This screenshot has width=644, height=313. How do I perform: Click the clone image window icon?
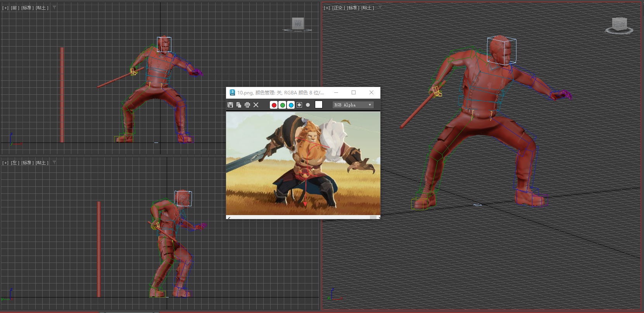pos(239,105)
